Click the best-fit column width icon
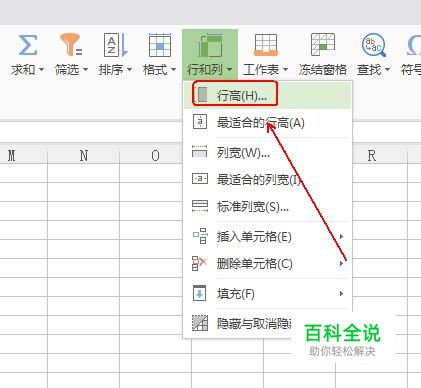The height and width of the screenshot is (388, 421). [x=200, y=179]
